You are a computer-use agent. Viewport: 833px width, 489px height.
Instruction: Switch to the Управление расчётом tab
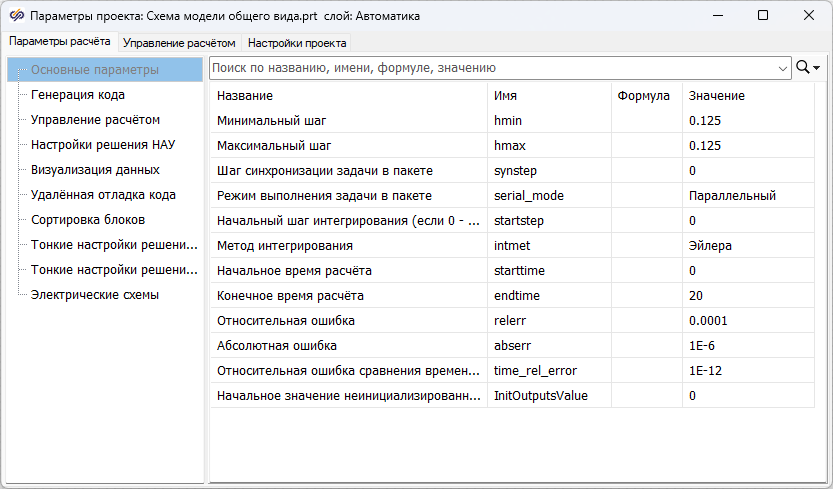click(x=179, y=43)
